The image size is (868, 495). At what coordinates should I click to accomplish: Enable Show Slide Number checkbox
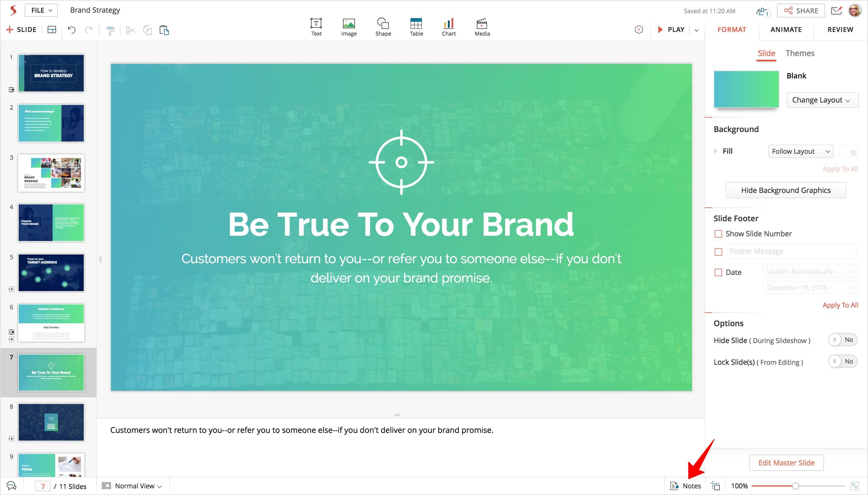(718, 234)
